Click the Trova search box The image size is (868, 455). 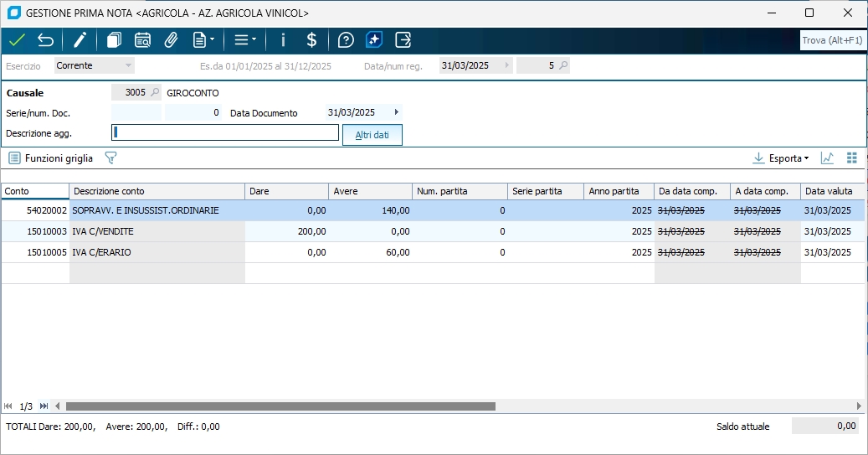tap(832, 40)
